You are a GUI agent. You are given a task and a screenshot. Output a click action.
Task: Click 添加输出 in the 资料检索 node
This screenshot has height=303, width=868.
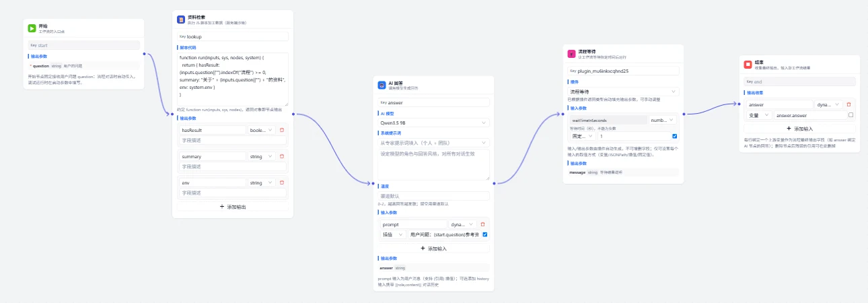pos(233,207)
